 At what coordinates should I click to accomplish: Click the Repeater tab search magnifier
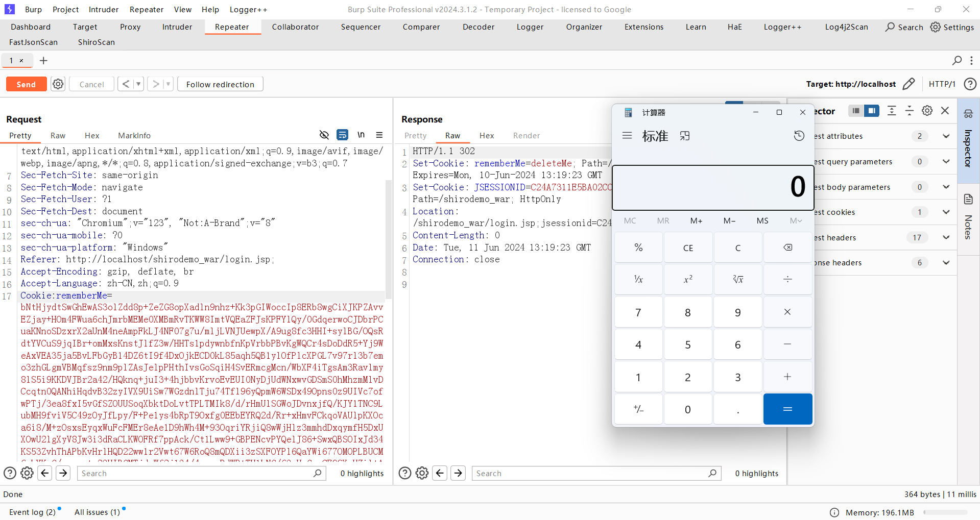[957, 60]
